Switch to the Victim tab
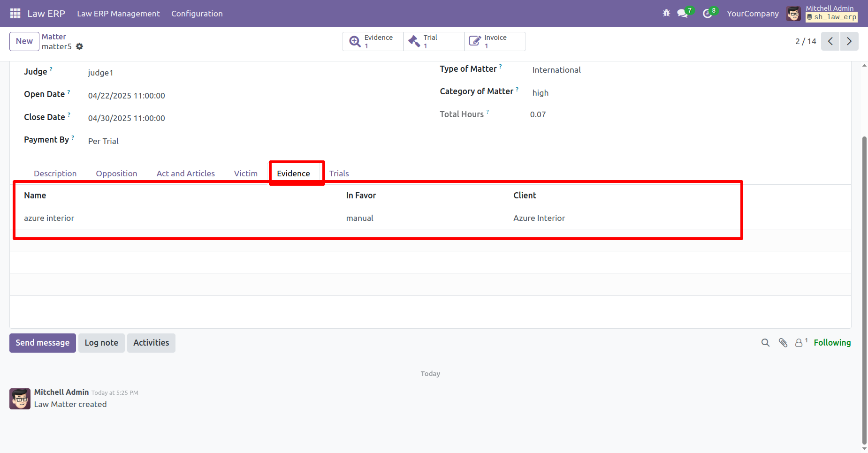The image size is (868, 453). coord(246,174)
